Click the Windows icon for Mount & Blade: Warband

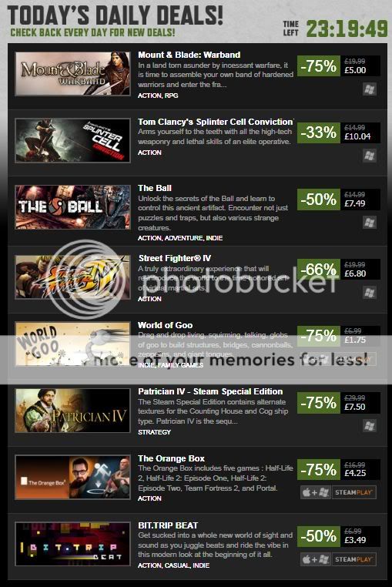coord(370,89)
